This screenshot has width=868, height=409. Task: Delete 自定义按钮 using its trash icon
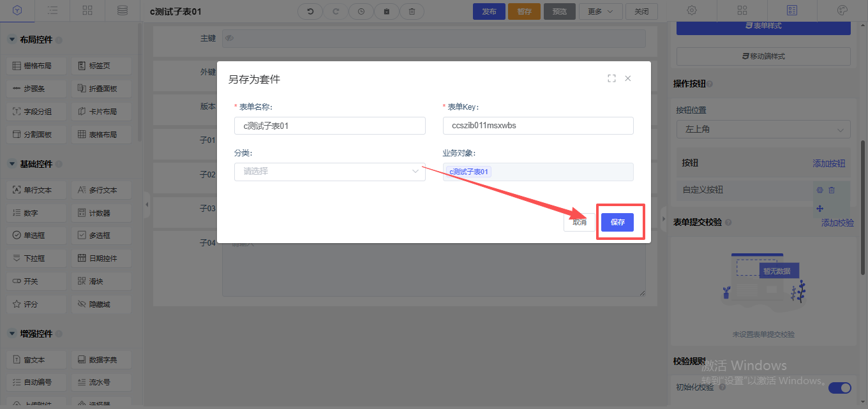pyautogui.click(x=832, y=190)
